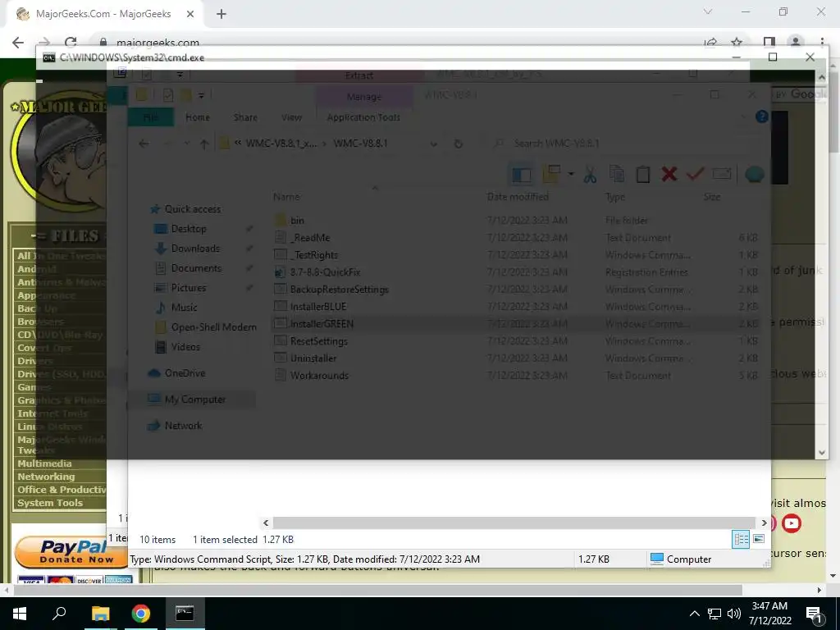Sort by the Name column header
This screenshot has width=840, height=630.
[x=286, y=197]
